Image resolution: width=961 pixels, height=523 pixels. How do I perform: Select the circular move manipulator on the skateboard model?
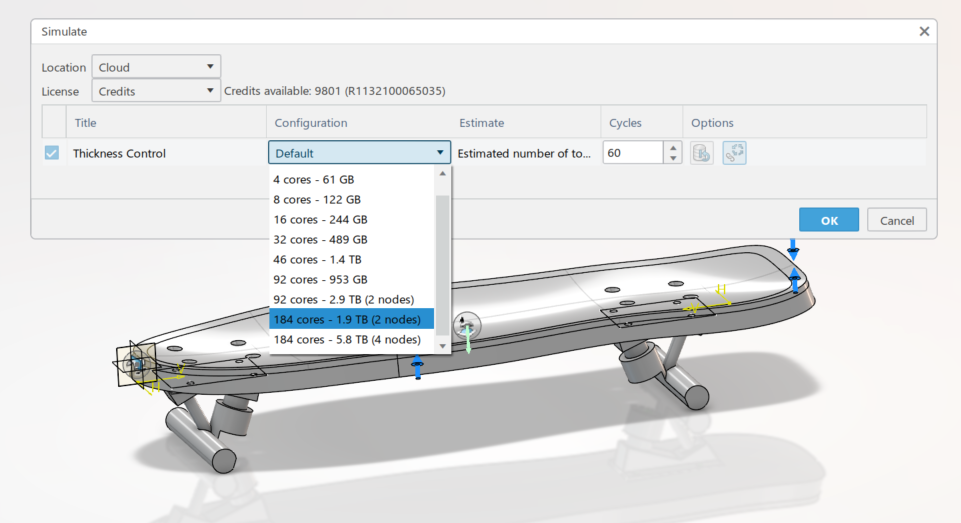[467, 325]
